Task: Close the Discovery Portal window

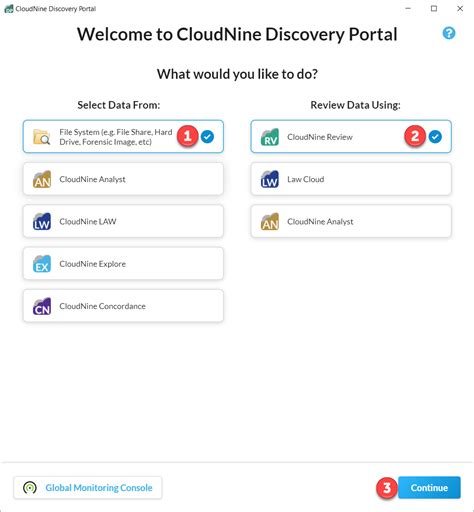Action: tap(460, 9)
